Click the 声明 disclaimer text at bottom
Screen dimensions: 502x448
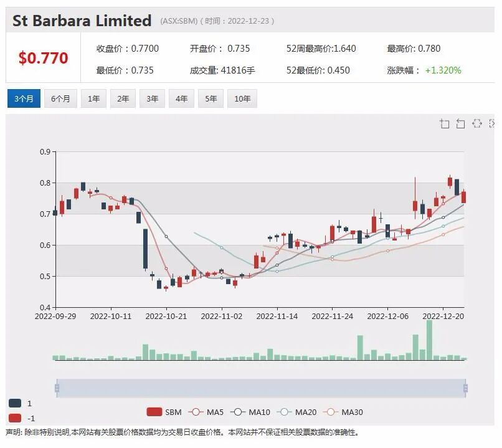coord(182,432)
